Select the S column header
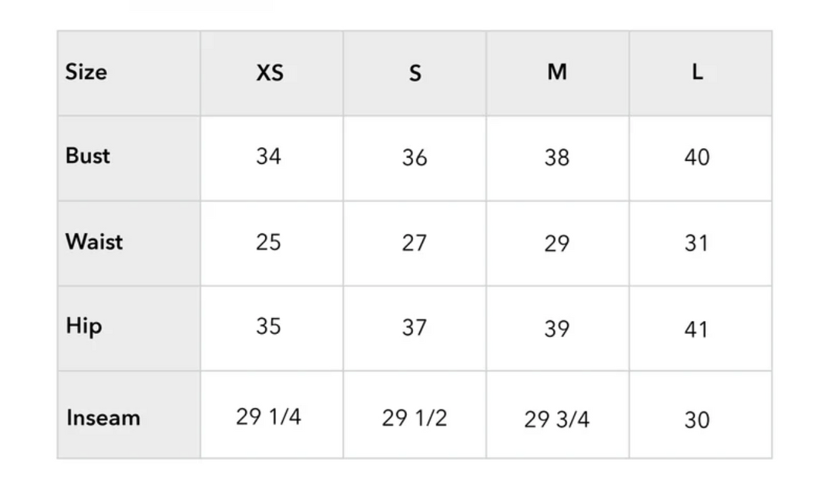820x504 pixels. [x=415, y=73]
